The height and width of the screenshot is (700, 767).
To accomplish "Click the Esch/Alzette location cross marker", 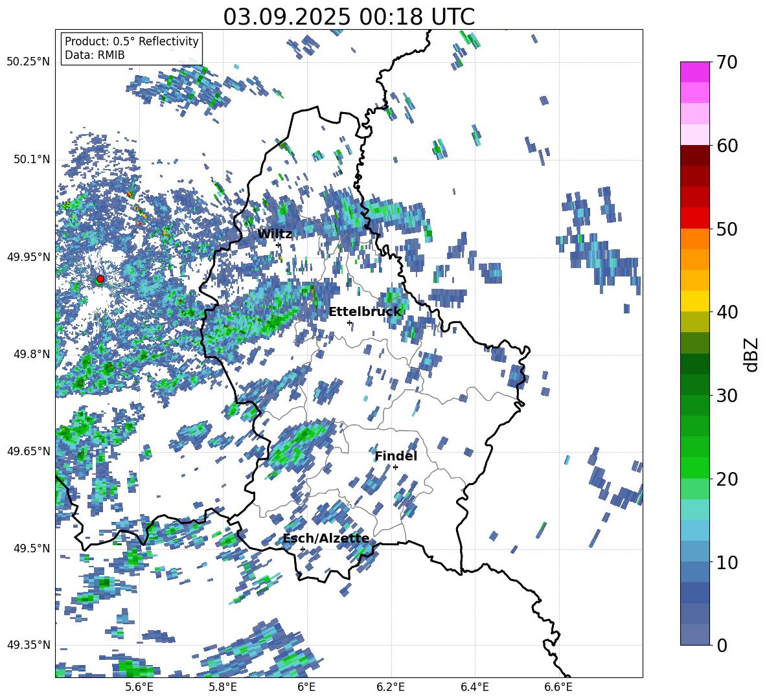I will (303, 549).
